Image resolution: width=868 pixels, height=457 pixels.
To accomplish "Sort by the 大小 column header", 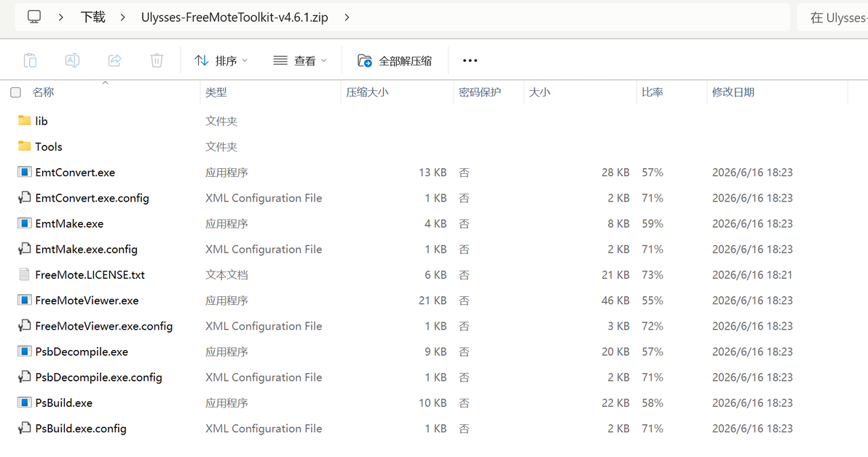I will tap(540, 92).
